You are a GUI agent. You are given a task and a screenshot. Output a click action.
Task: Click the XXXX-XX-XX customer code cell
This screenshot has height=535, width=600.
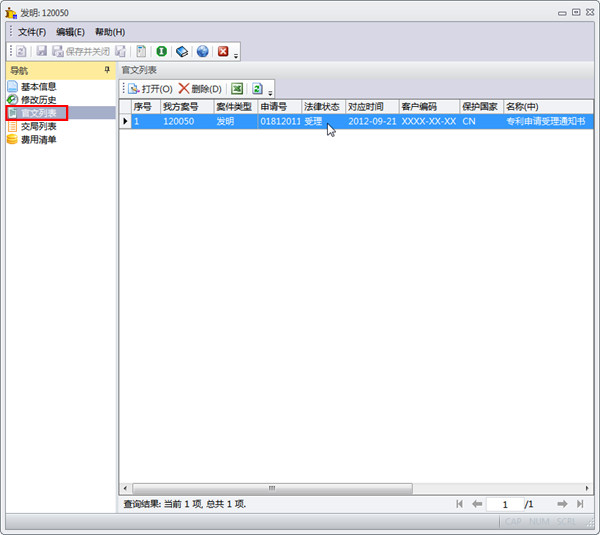coord(429,121)
